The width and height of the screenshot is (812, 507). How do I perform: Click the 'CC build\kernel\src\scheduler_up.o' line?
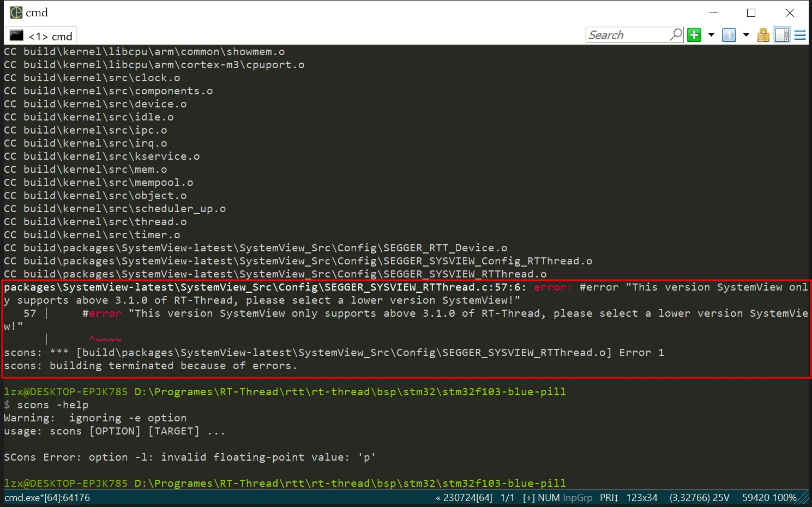coord(115,209)
